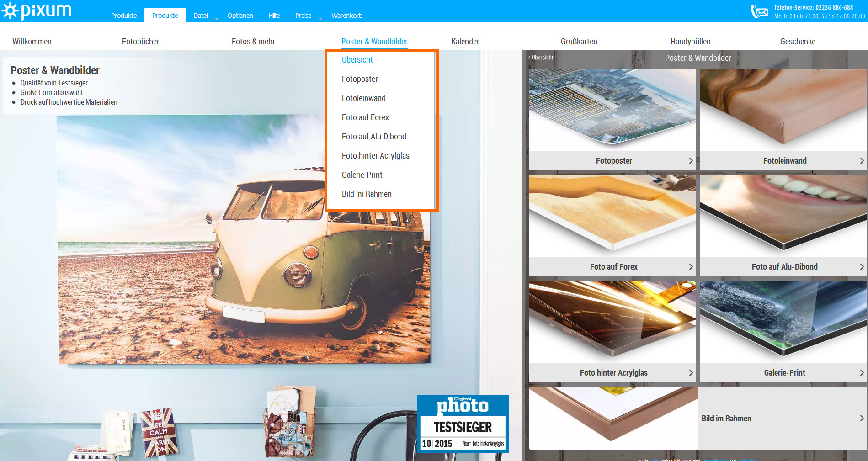Image resolution: width=868 pixels, height=461 pixels.
Task: Click the arrow on the Fotoposter tile
Action: (x=691, y=161)
